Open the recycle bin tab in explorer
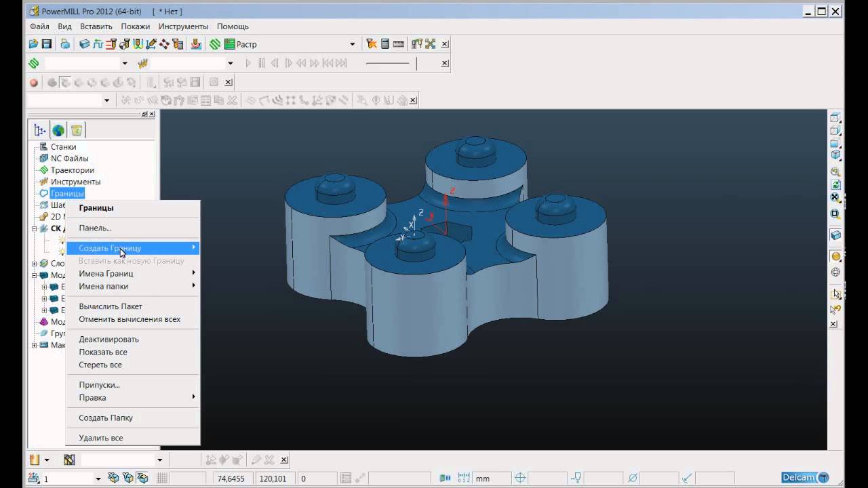 point(77,130)
